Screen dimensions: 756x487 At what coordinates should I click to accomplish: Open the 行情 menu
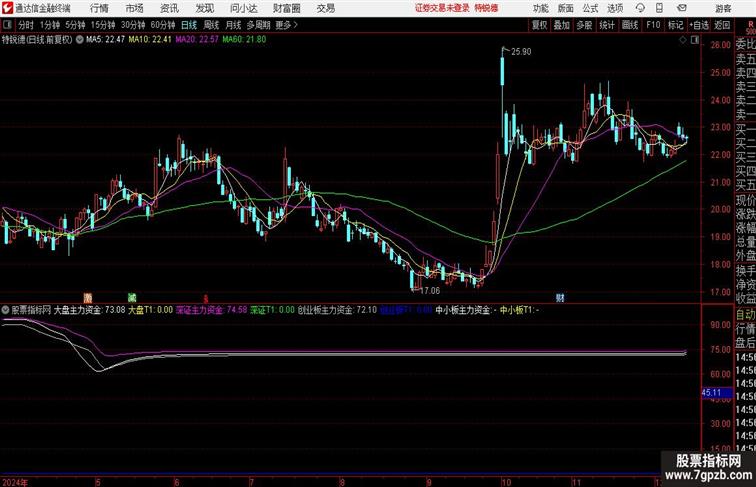[x=99, y=8]
